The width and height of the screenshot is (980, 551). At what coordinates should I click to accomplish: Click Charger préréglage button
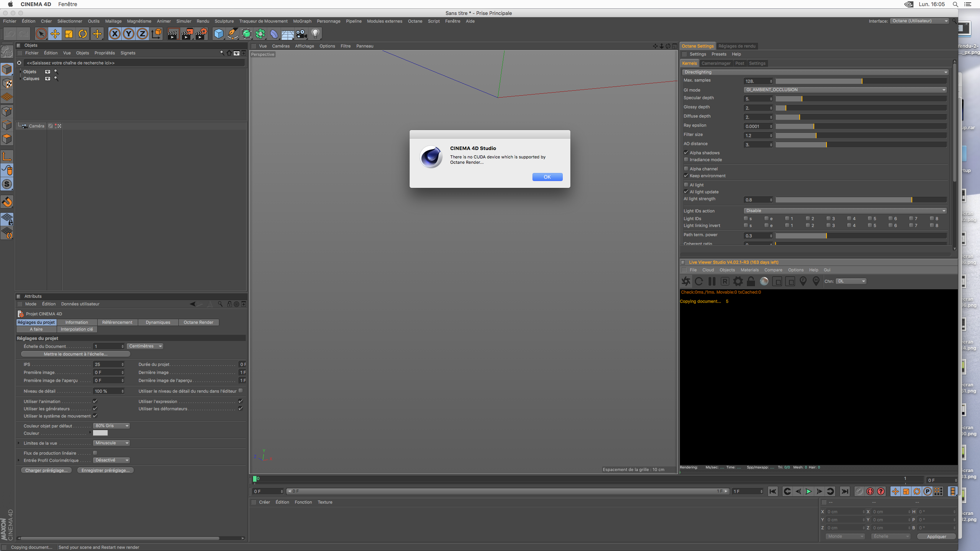[x=46, y=470]
